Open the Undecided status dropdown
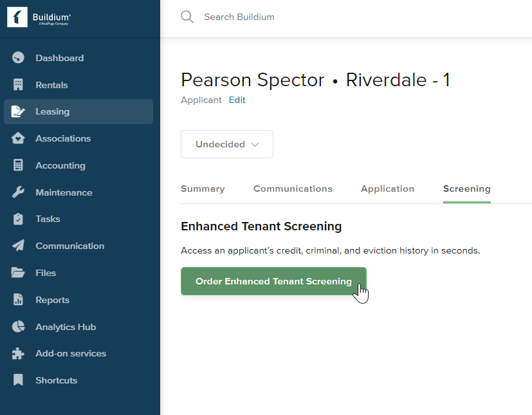532x415 pixels. tap(226, 143)
